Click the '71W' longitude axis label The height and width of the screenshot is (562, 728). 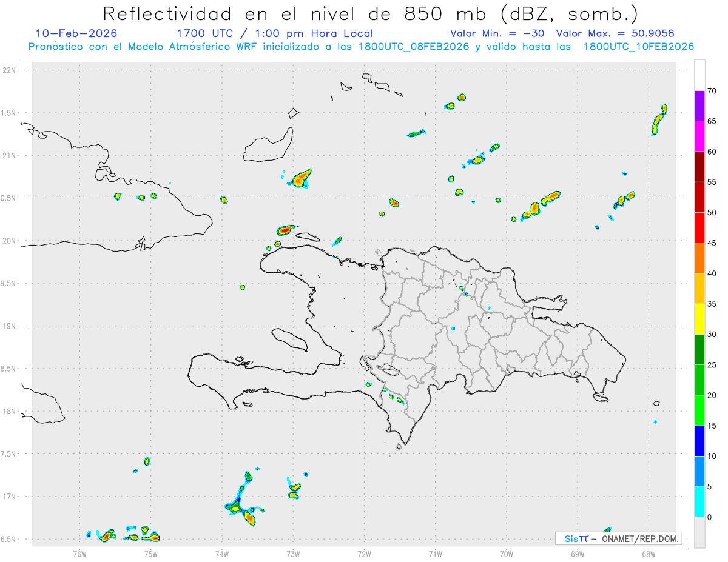click(x=435, y=554)
